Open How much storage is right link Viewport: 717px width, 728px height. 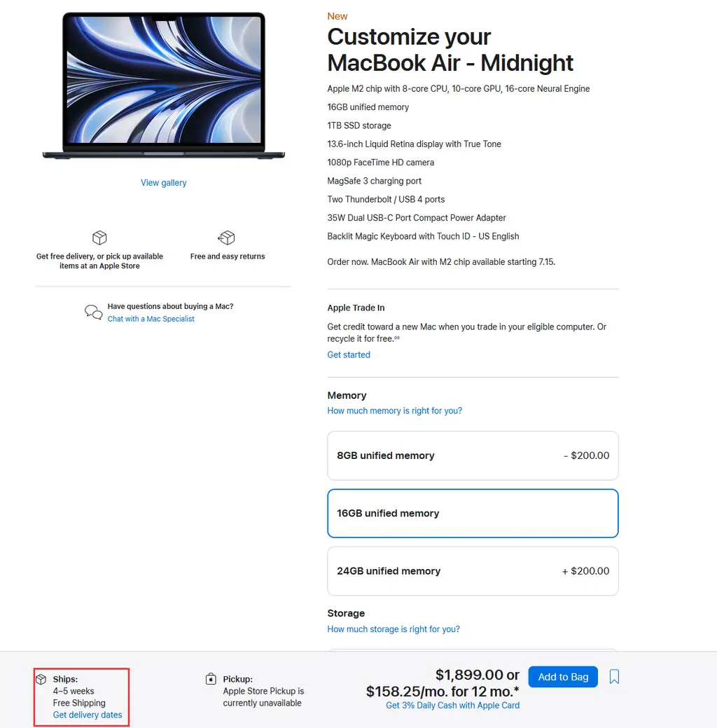pos(394,629)
